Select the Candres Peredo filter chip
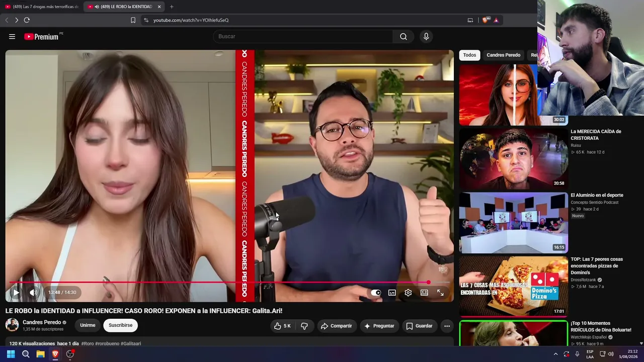The width and height of the screenshot is (644, 362). click(x=503, y=55)
